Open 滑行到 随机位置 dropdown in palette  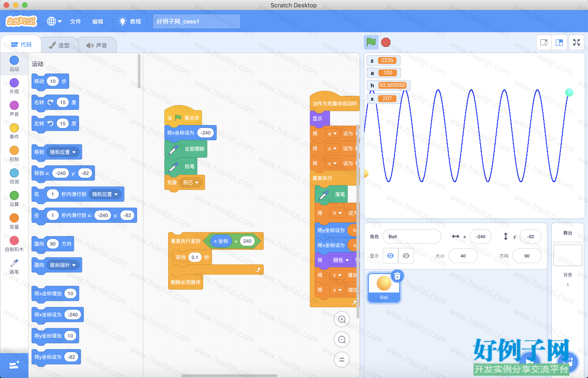point(105,194)
